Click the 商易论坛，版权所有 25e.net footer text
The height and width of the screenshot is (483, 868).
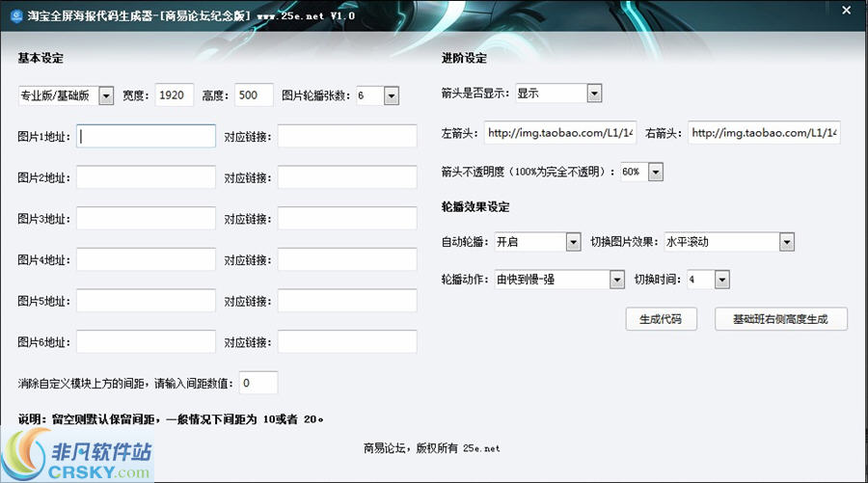click(x=432, y=448)
